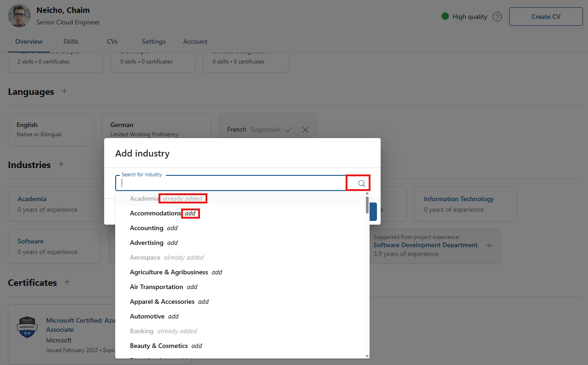Viewport: 588px width, 365px height.
Task: Click the Add industry dialog title
Action: click(142, 153)
